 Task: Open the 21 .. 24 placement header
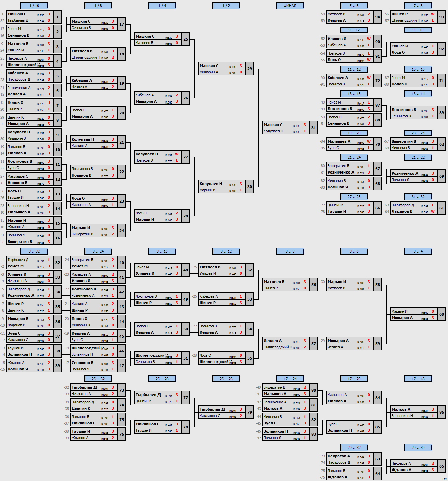pyautogui.click(x=354, y=157)
